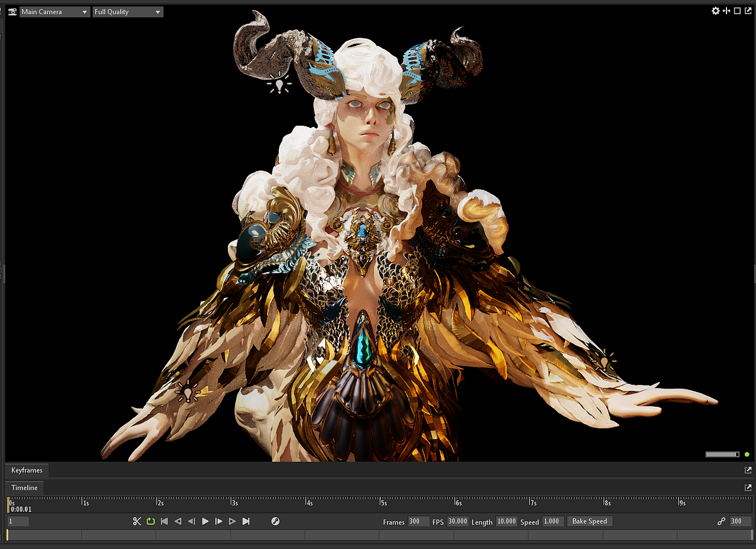
Task: Step forward one frame
Action: (x=219, y=521)
